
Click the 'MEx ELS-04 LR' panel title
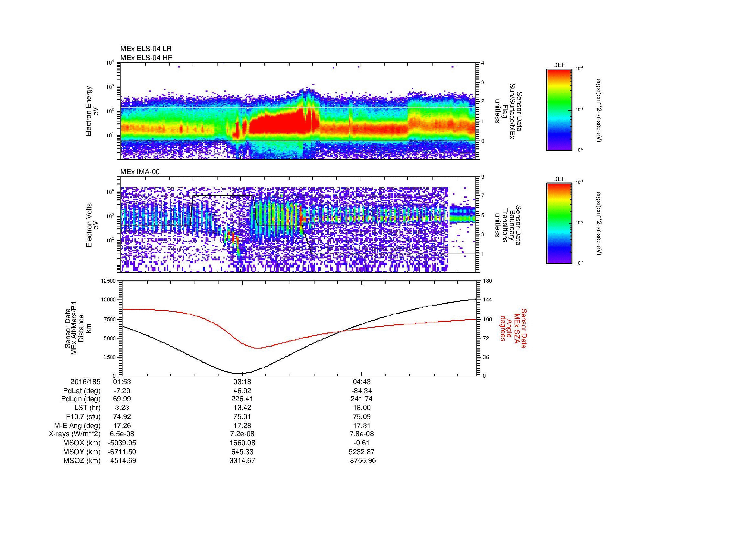point(146,49)
